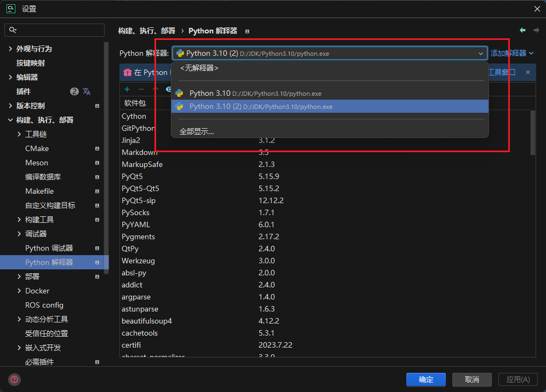The width and height of the screenshot is (546, 392).
Task: Collapse the Python interpreter combo box arrow
Action: click(480, 54)
